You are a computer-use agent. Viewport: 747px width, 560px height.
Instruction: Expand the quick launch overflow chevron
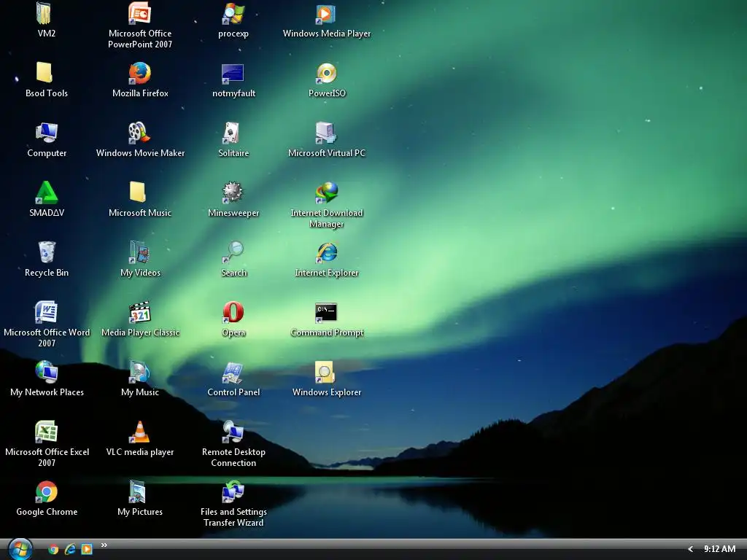coord(104,545)
